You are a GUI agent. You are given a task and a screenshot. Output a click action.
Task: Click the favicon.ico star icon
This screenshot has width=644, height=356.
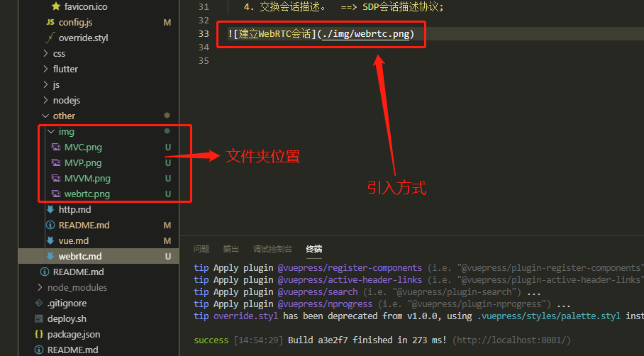(56, 6)
